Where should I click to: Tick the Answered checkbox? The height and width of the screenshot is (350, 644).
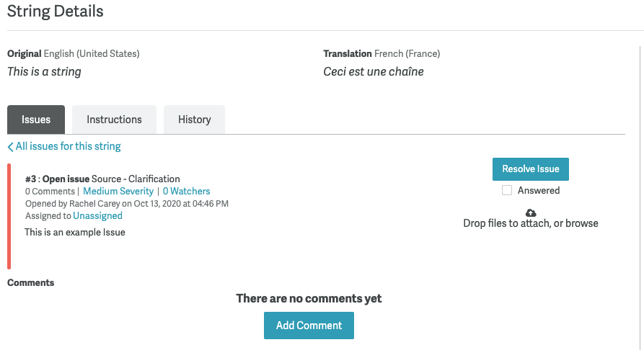(507, 190)
